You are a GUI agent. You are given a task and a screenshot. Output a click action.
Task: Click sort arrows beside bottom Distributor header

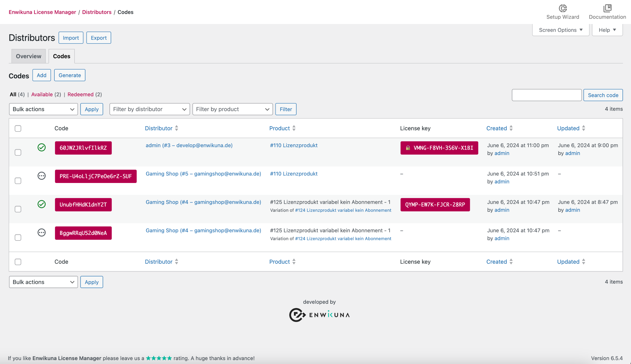(x=176, y=262)
